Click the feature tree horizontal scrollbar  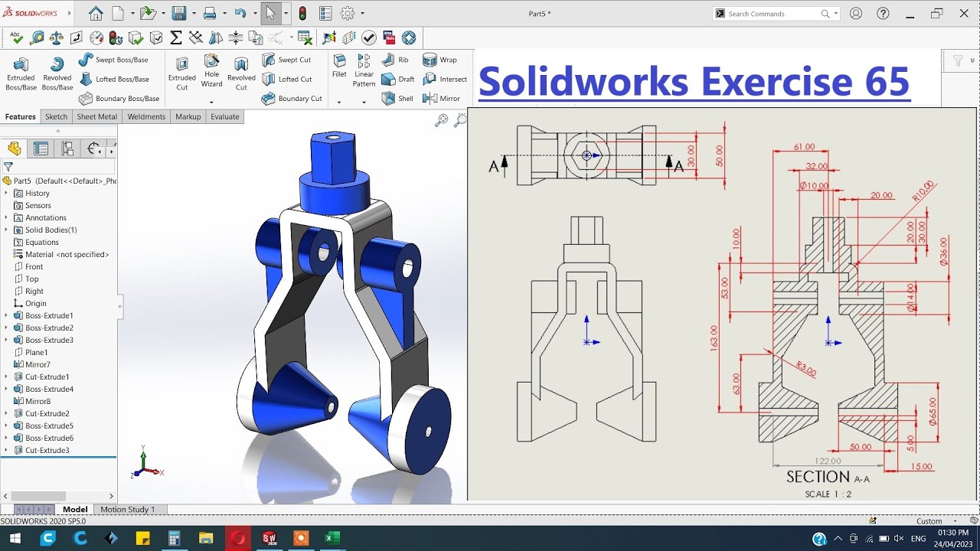(x=58, y=496)
